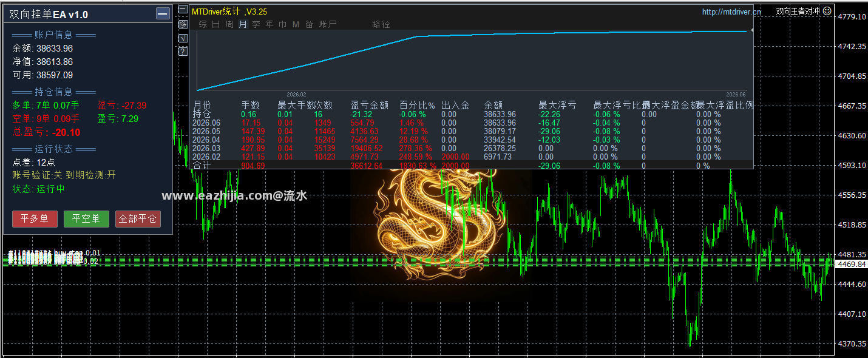Viewport: 868px width, 358px height.
Task: Click the 1830.63 % total percentage
Action: 418,166
